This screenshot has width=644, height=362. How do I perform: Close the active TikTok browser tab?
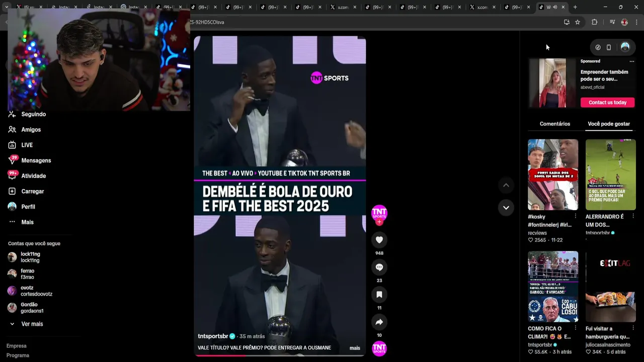(563, 7)
